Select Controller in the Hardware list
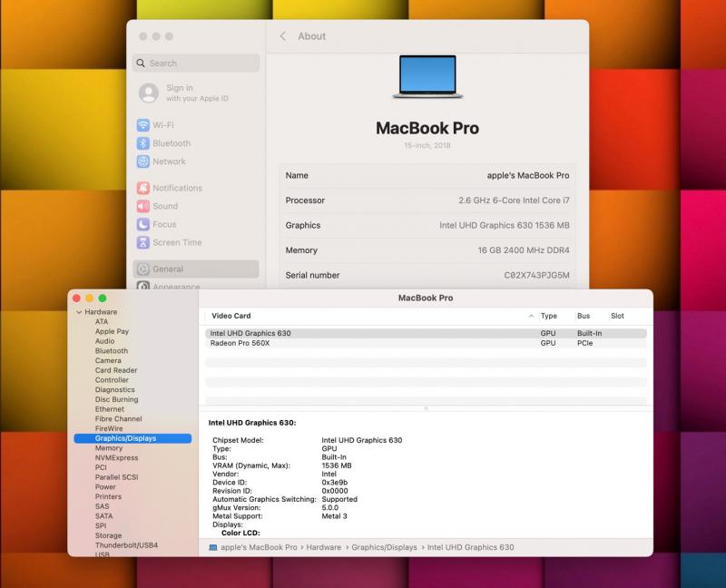726x588 pixels. coord(112,380)
